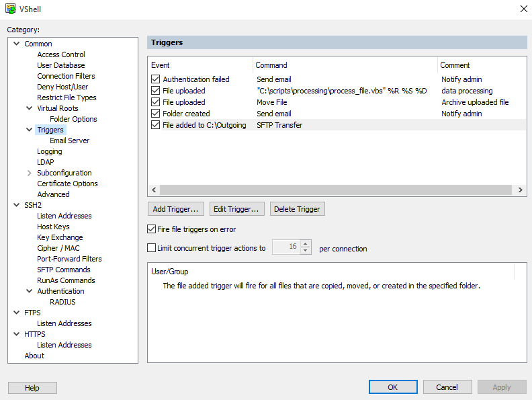532x400 pixels.
Task: Open Listen Addresses under FTPS
Action: click(64, 323)
